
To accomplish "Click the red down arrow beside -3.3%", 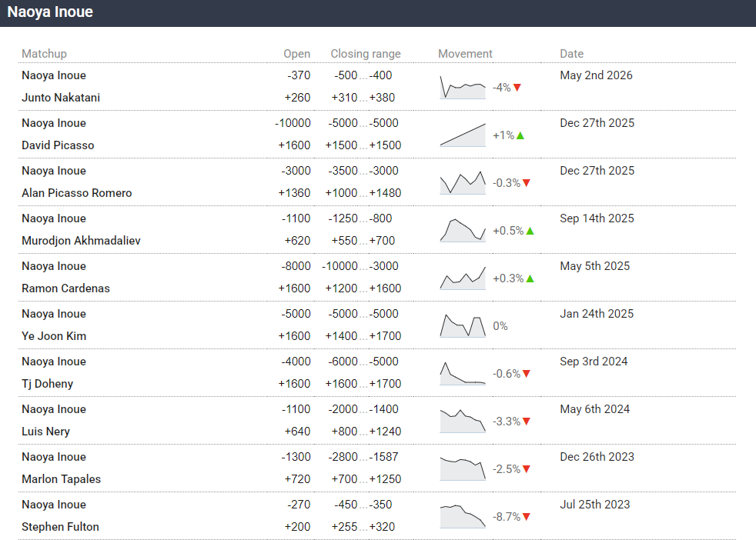I will [x=527, y=422].
